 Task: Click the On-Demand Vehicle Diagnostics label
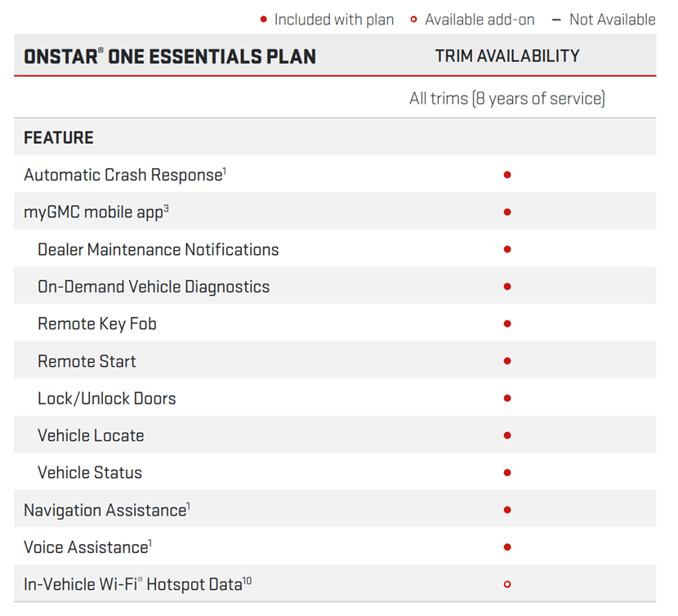coord(154,287)
